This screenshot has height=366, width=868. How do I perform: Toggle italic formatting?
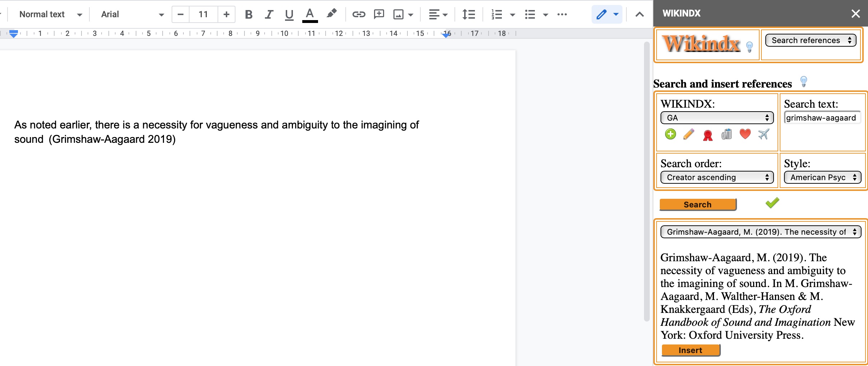[269, 14]
